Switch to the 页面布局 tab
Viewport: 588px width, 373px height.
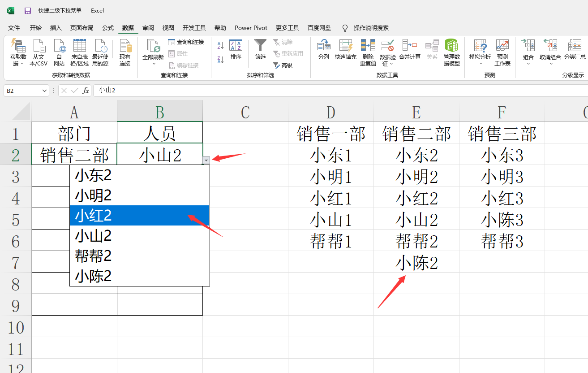[x=82, y=28]
